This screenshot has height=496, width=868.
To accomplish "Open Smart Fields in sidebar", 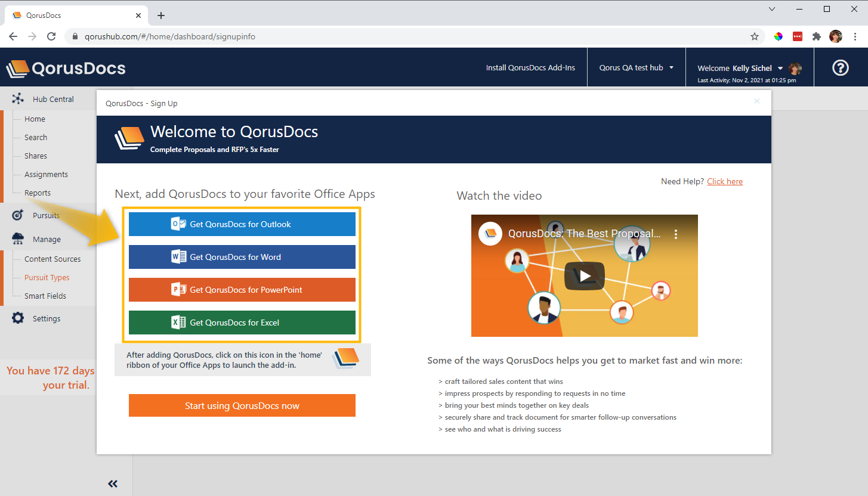I will tap(45, 296).
